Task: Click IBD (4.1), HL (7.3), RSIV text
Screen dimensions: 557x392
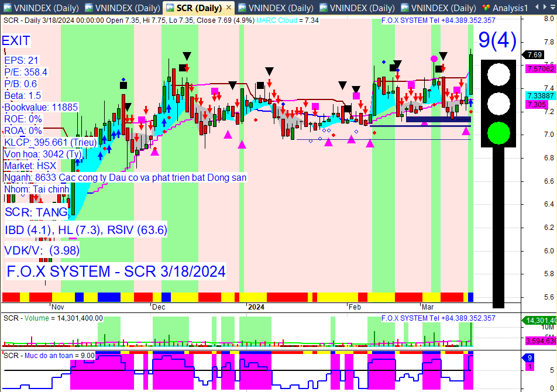Action: (x=86, y=230)
